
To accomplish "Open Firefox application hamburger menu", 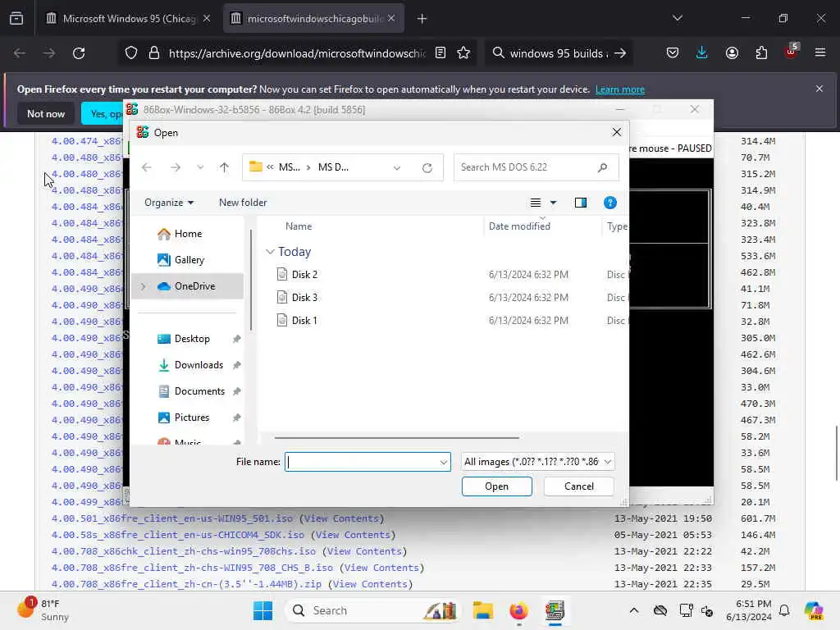I will tap(820, 52).
